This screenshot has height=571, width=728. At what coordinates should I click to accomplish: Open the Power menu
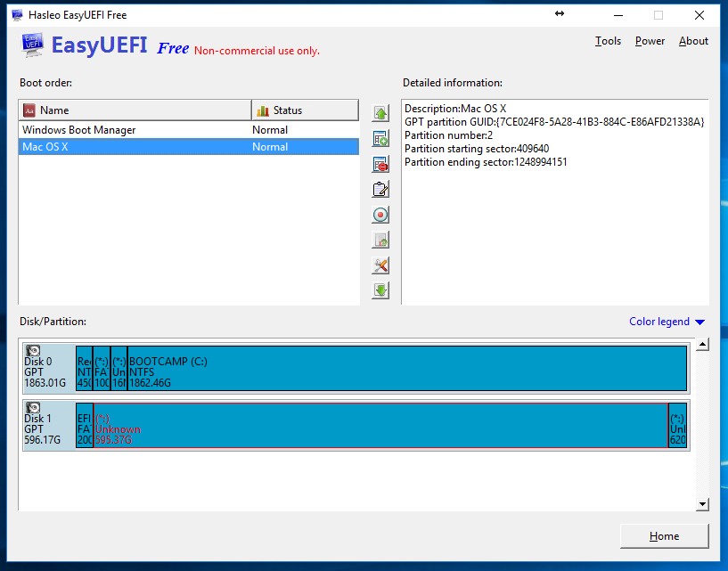(x=650, y=41)
